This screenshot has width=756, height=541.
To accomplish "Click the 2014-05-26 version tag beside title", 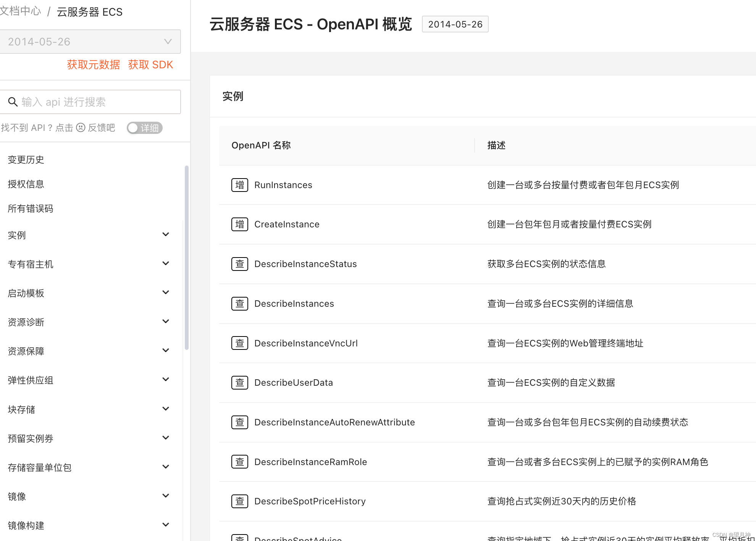I will [455, 24].
